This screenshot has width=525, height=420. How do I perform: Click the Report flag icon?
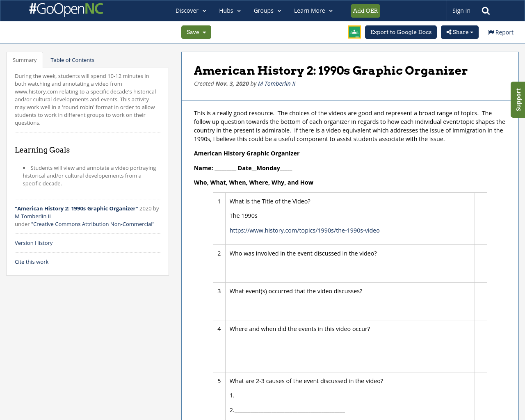coord(491,32)
